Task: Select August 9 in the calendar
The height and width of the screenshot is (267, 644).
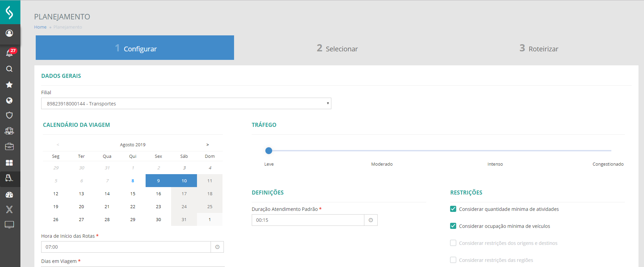Action: [159, 181]
